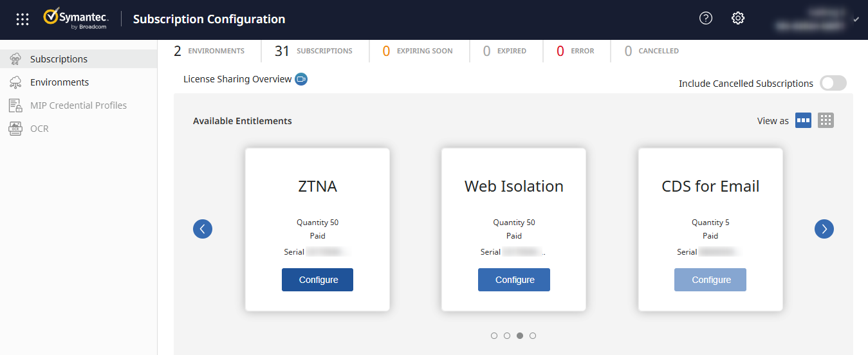Click the Subscriptions sidebar icon
The width and height of the screenshot is (868, 355).
[x=16, y=59]
